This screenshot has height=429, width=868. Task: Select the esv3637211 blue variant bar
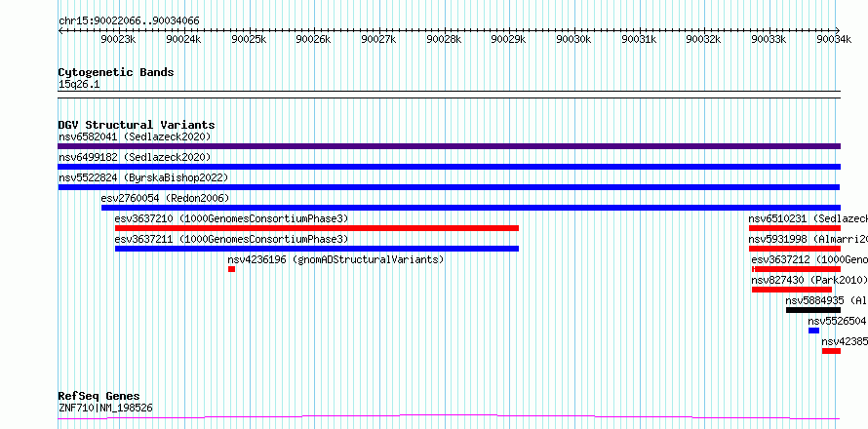pos(317,249)
